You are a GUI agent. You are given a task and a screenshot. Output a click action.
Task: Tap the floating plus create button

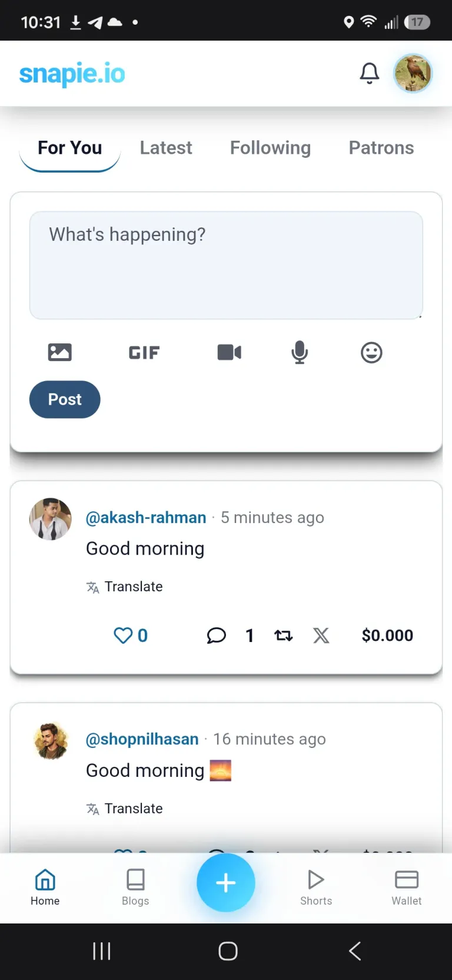pyautogui.click(x=226, y=882)
